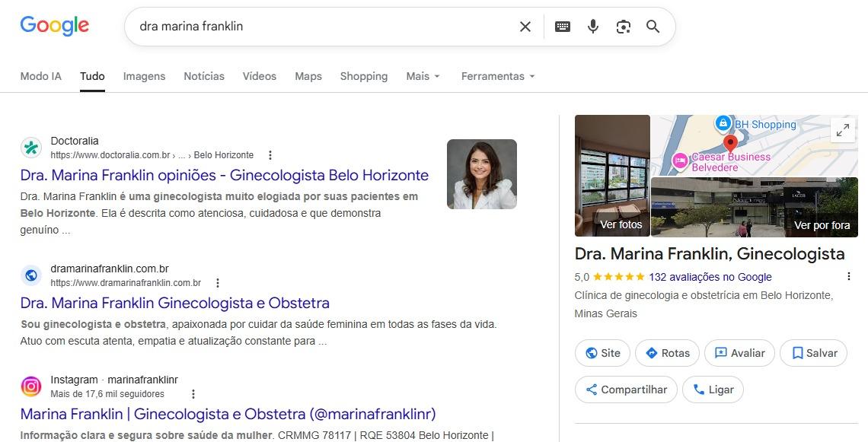Screen dimensions: 868x442
Task: Open the three-dot menu for the dramarinafranklin.com.br result
Action: [218, 283]
